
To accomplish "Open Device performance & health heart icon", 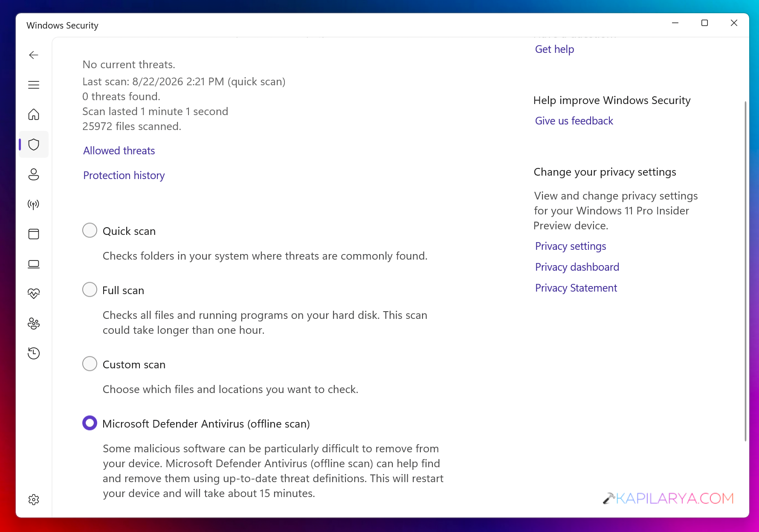I will (x=34, y=294).
